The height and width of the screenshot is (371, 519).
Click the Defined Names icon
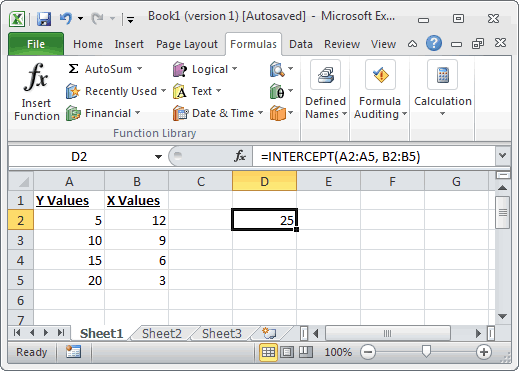click(x=325, y=75)
